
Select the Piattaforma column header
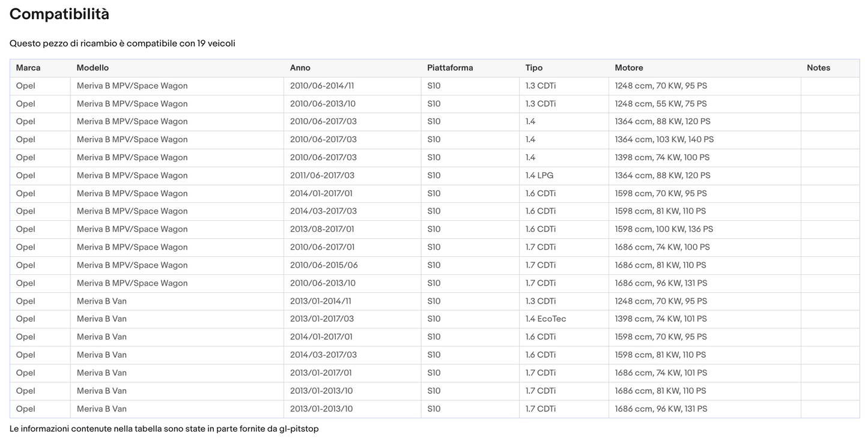[x=450, y=68]
